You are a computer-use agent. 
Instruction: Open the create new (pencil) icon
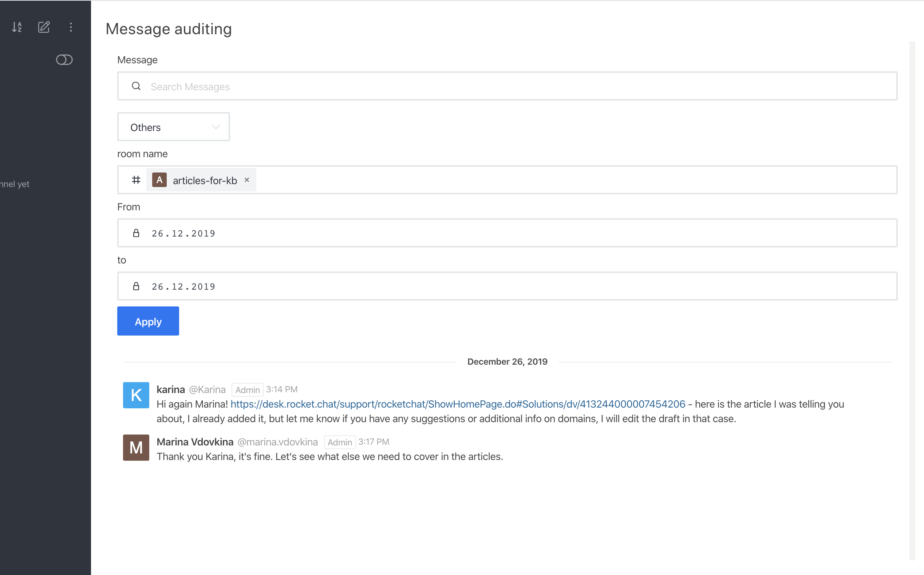click(44, 27)
